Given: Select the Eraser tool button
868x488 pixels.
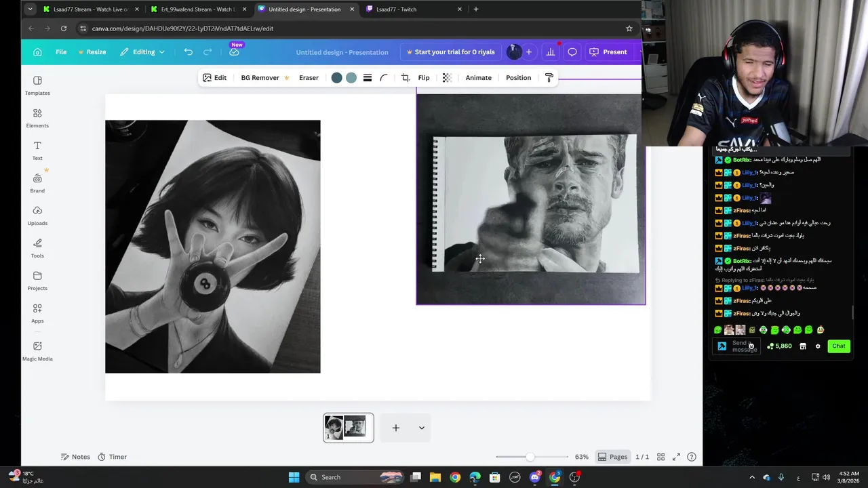Looking at the screenshot, I should pos(309,78).
